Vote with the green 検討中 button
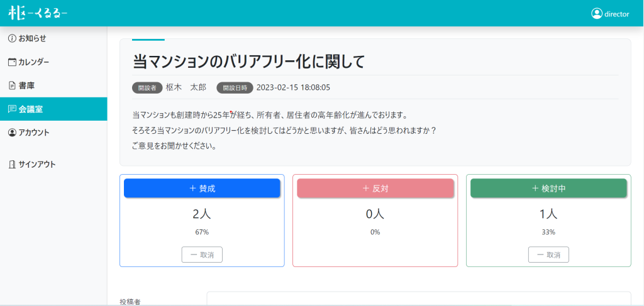The height and width of the screenshot is (306, 644). coord(548,189)
